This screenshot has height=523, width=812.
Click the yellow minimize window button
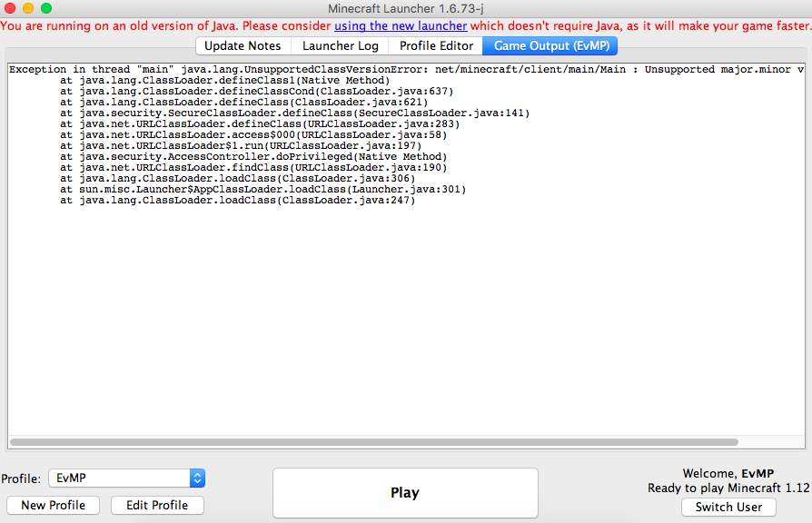click(28, 8)
